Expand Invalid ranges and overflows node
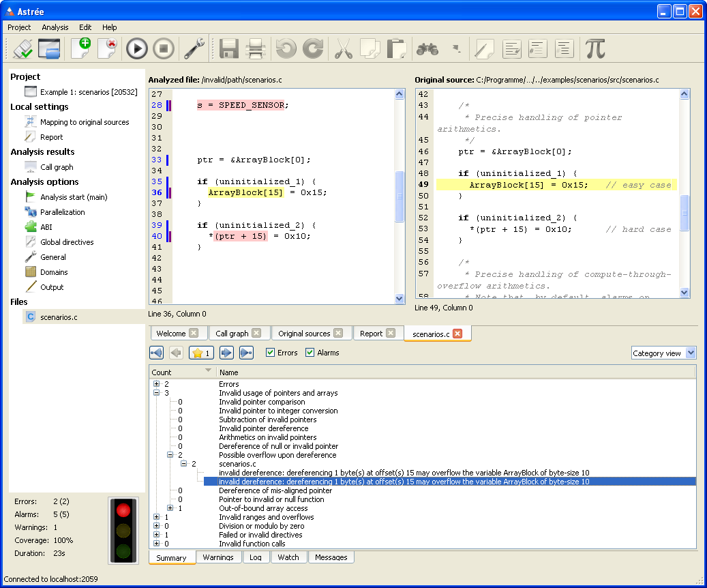Screen dimensions: 707x588 [156, 517]
